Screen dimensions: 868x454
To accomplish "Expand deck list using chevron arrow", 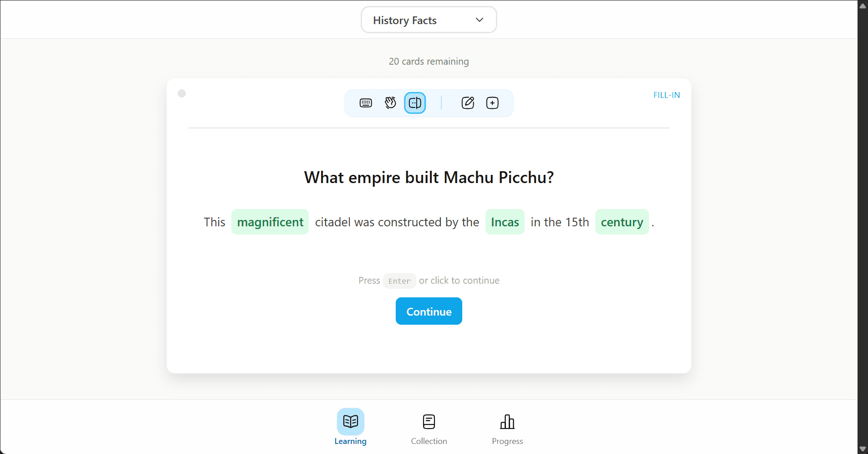I will (479, 20).
